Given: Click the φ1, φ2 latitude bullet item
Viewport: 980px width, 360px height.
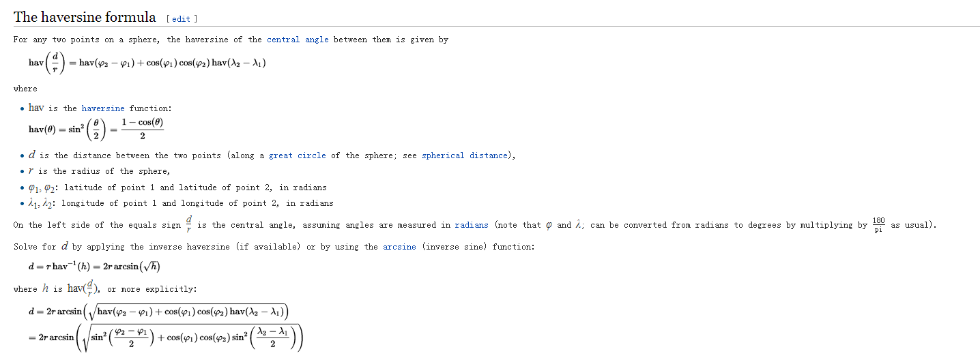Looking at the screenshot, I should 177,187.
